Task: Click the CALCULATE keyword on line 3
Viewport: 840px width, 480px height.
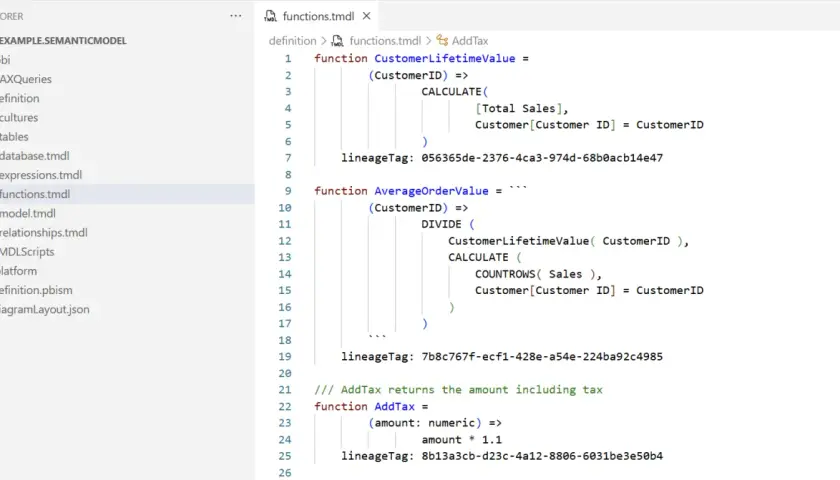Action: pyautogui.click(x=451, y=92)
